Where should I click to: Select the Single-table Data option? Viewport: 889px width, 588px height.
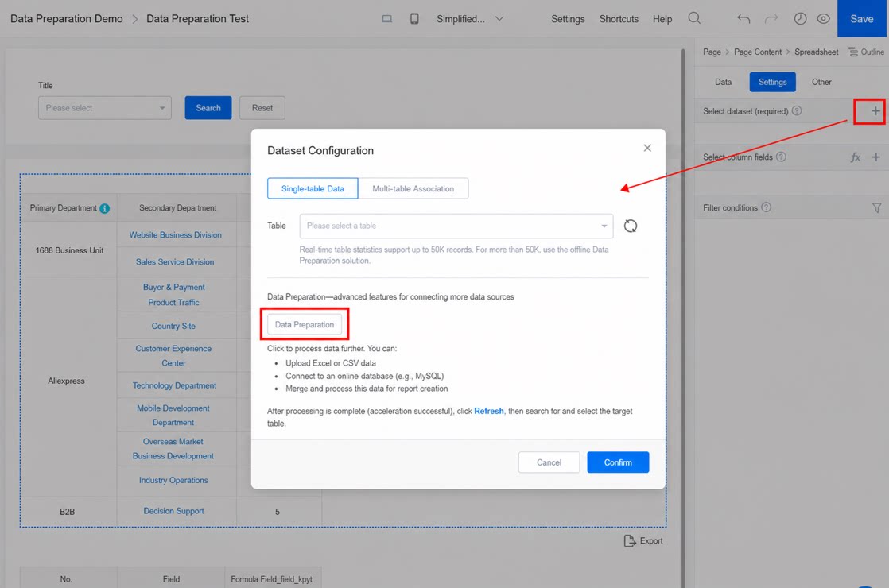pos(313,188)
